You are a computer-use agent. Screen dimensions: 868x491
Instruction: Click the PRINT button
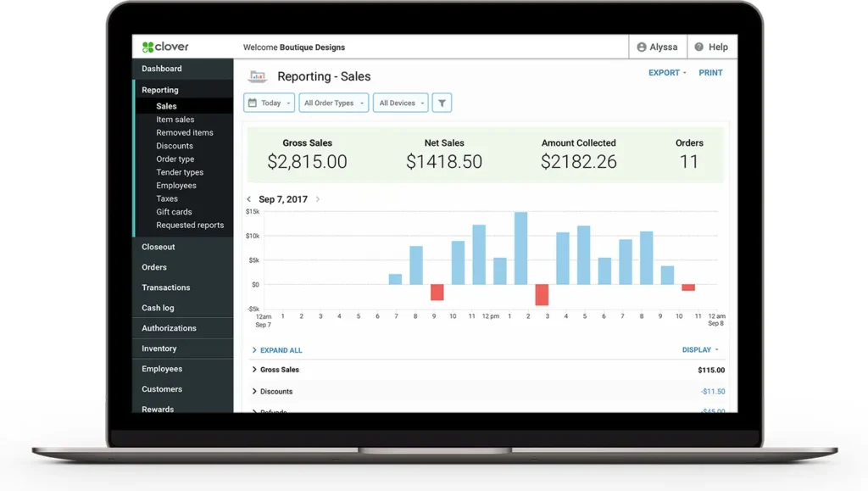[x=710, y=73]
